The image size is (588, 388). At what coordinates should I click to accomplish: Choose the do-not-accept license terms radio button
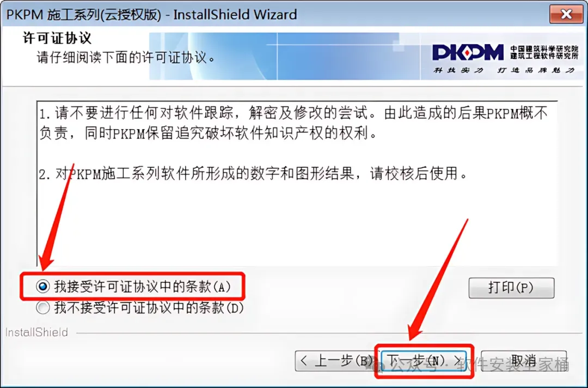tap(43, 308)
